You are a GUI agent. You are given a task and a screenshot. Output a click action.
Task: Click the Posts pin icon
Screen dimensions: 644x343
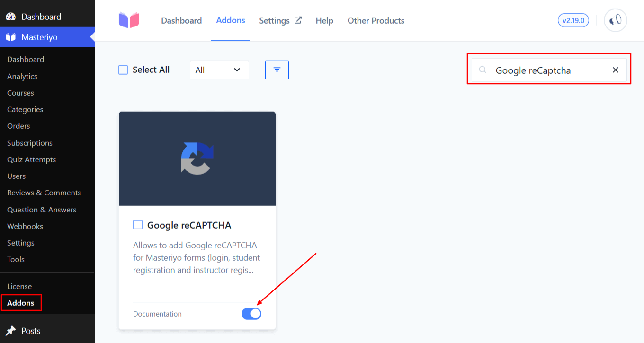click(11, 331)
